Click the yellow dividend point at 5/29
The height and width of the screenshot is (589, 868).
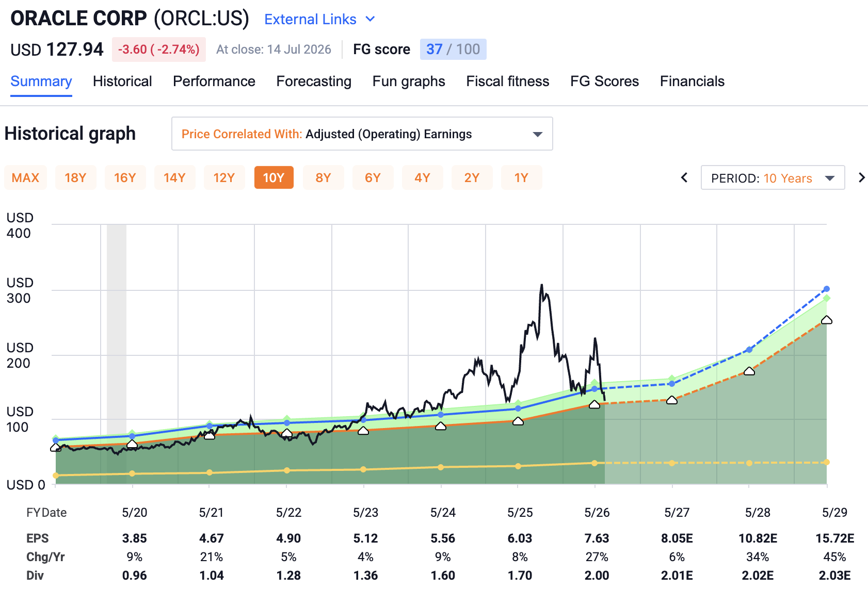click(827, 462)
